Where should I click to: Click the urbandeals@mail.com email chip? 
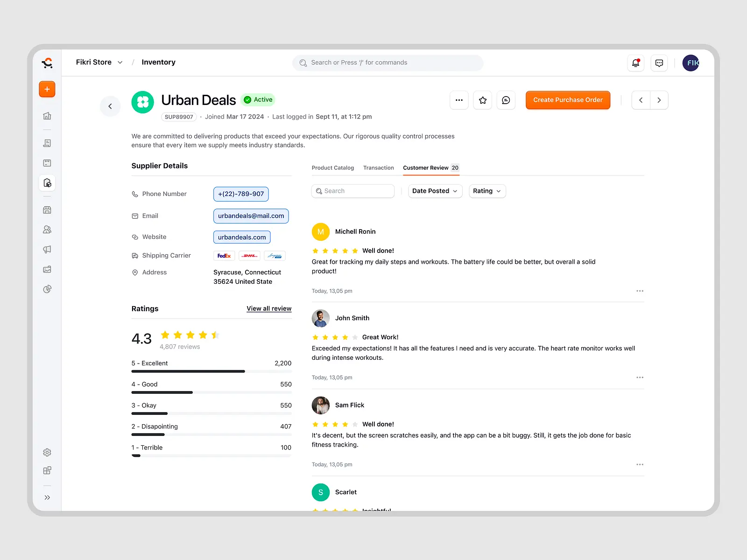(251, 216)
